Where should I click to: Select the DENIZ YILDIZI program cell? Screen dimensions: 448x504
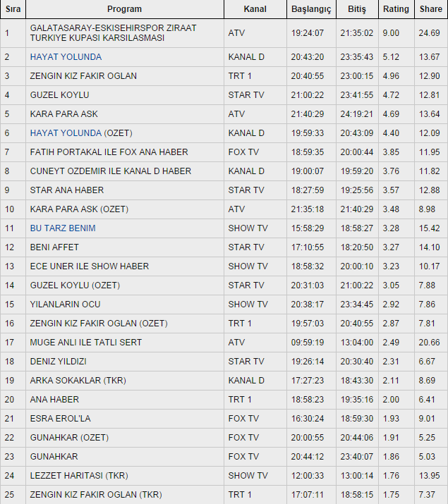[125, 362]
